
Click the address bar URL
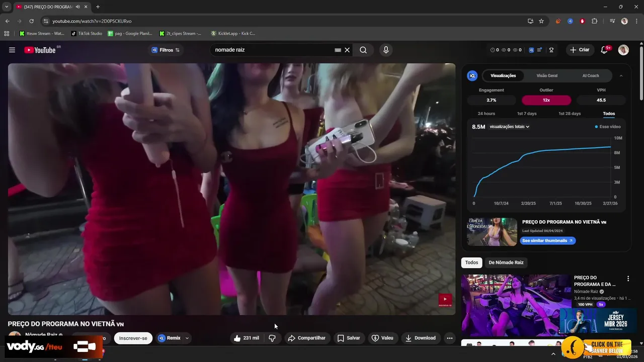pyautogui.click(x=92, y=21)
